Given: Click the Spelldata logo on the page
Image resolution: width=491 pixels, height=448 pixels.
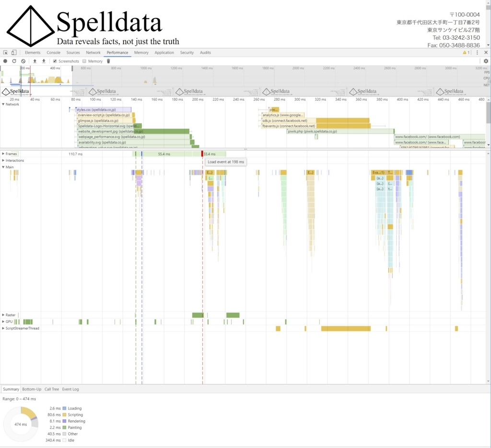Looking at the screenshot, I should [93, 26].
